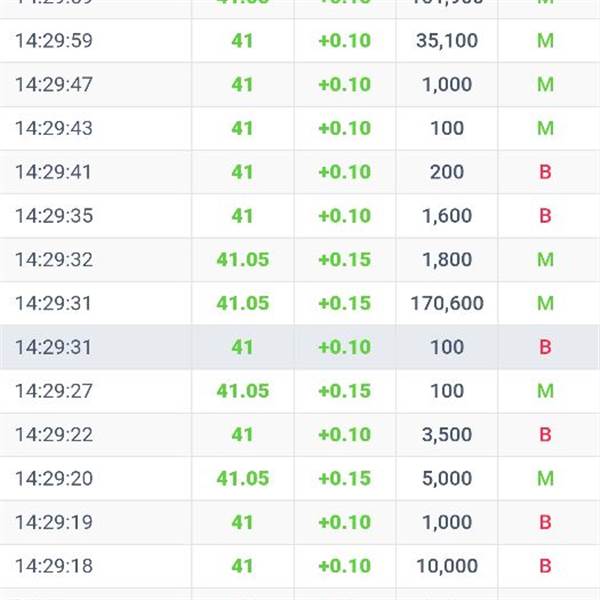Click the M marker at 14:29:43
600x600 pixels.
click(545, 128)
